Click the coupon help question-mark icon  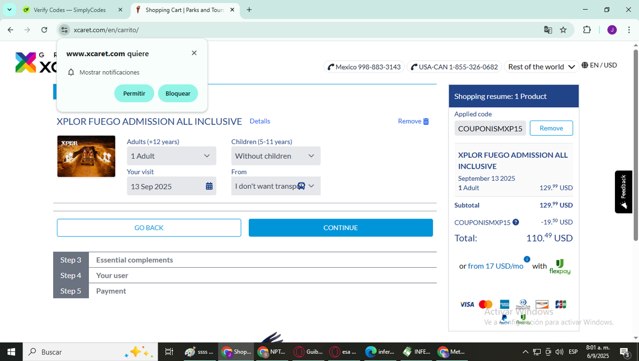click(516, 222)
